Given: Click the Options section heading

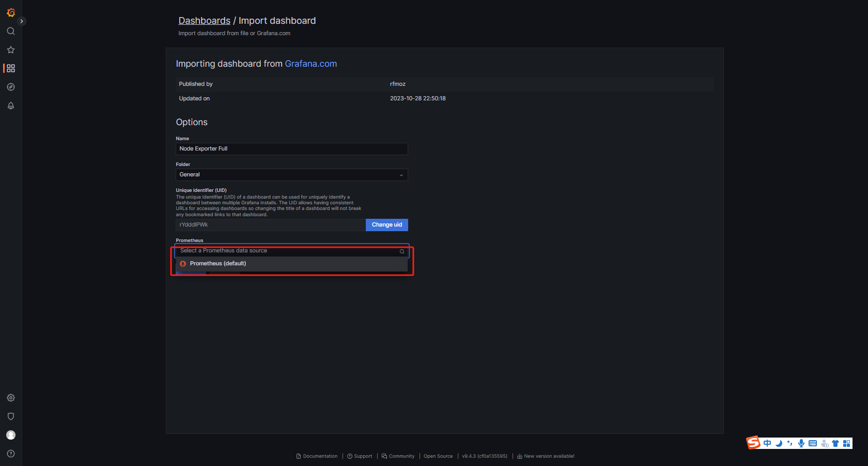Looking at the screenshot, I should coord(192,122).
